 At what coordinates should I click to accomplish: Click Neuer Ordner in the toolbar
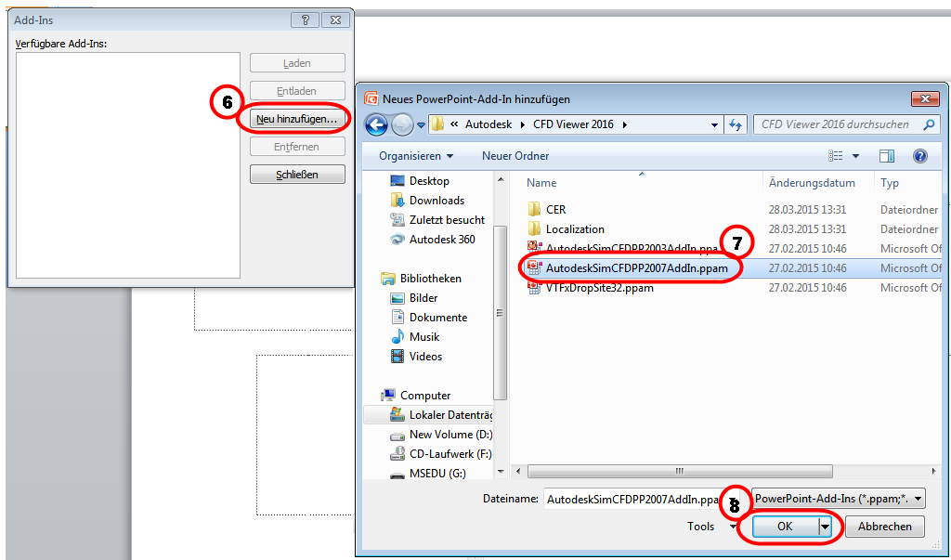click(515, 156)
